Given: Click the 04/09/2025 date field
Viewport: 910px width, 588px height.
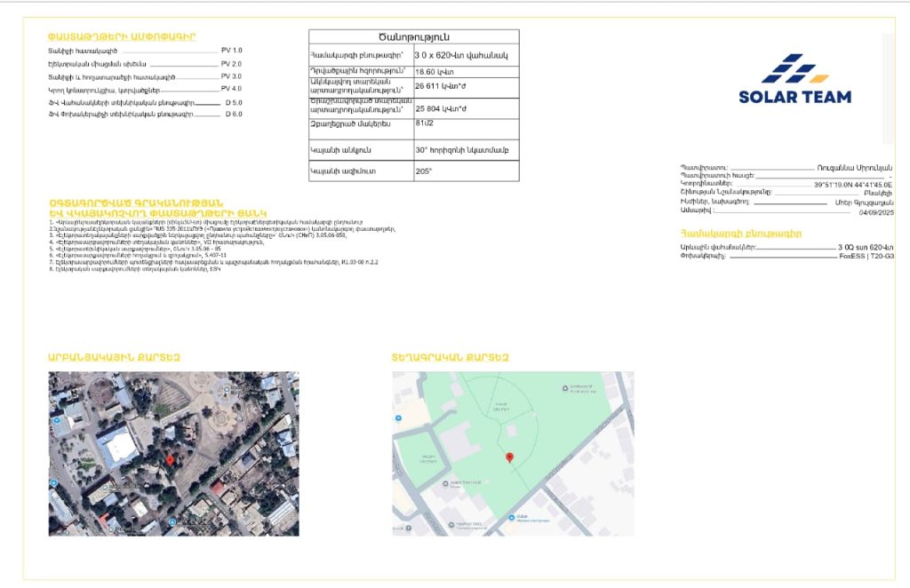Looking at the screenshot, I should click(875, 213).
